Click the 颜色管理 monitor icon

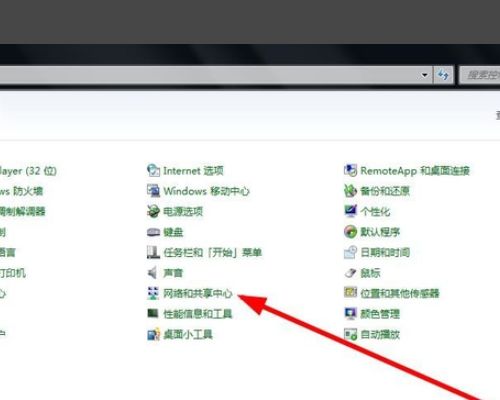point(350,314)
